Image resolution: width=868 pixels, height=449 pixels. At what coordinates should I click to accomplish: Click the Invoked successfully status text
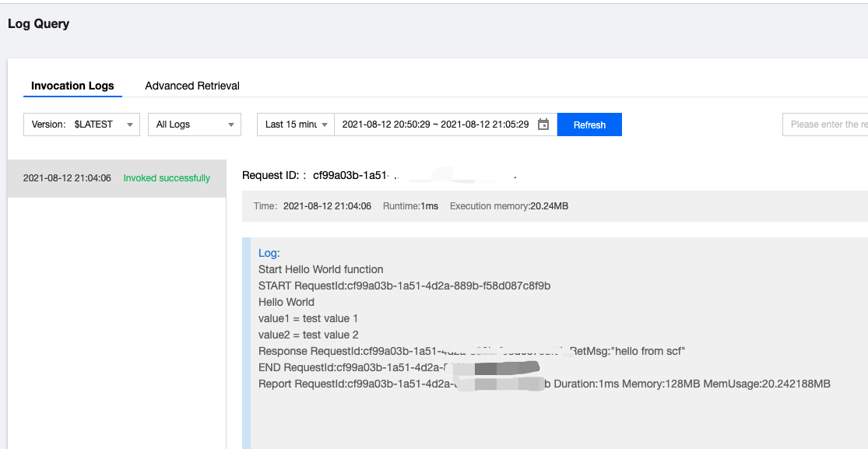point(167,178)
